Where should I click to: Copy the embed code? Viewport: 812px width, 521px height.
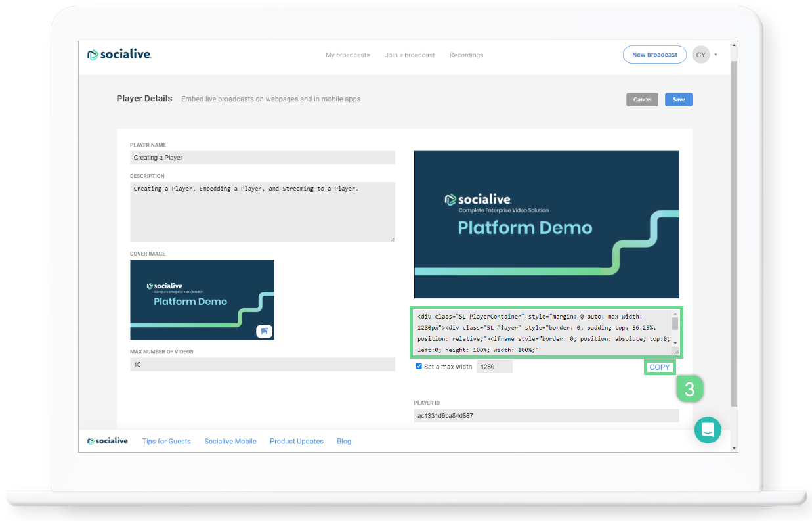coord(660,367)
